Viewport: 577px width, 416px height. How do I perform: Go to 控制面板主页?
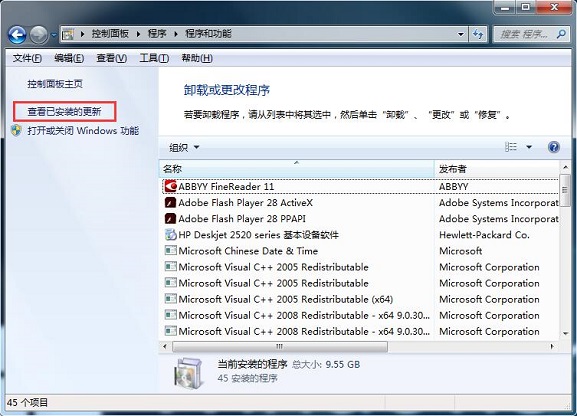(55, 84)
